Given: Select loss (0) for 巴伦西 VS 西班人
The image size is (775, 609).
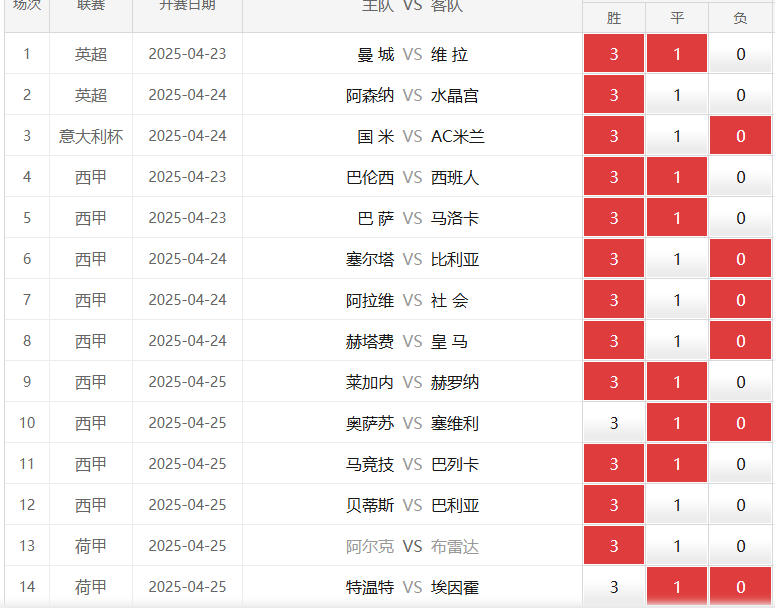Looking at the screenshot, I should pyautogui.click(x=740, y=176).
